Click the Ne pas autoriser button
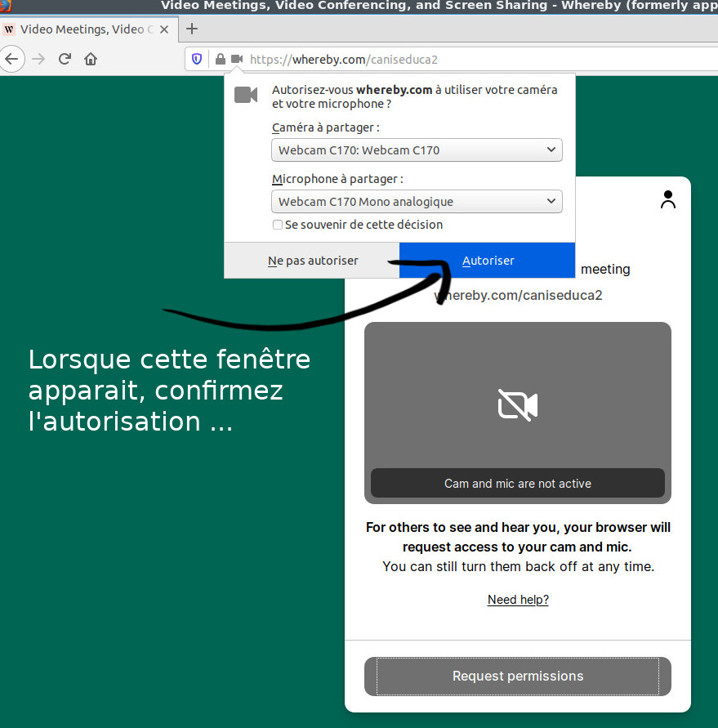 point(312,261)
